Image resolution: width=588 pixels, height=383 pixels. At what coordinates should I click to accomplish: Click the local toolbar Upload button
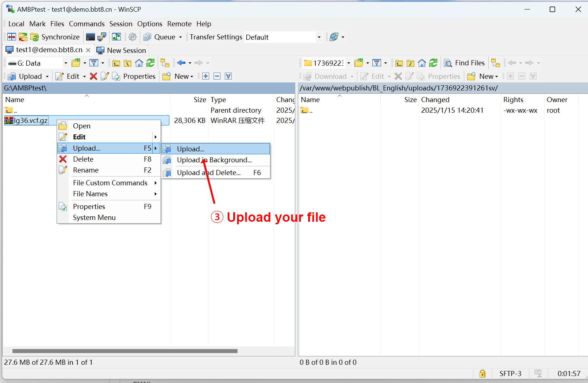[x=25, y=76]
